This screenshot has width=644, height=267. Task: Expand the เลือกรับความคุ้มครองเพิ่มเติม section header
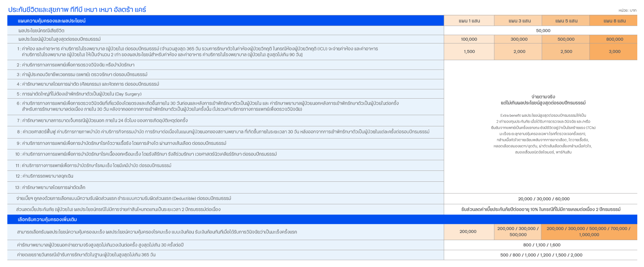(47, 220)
